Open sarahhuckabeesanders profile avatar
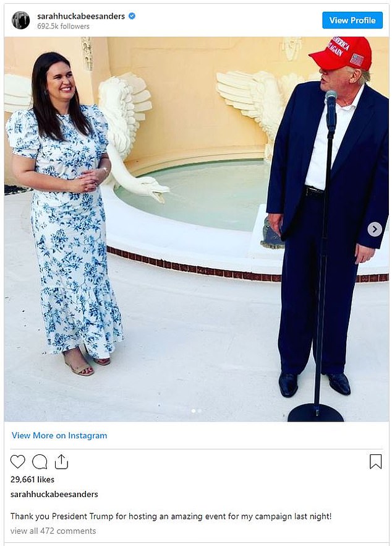The image size is (392, 546). 21,20
